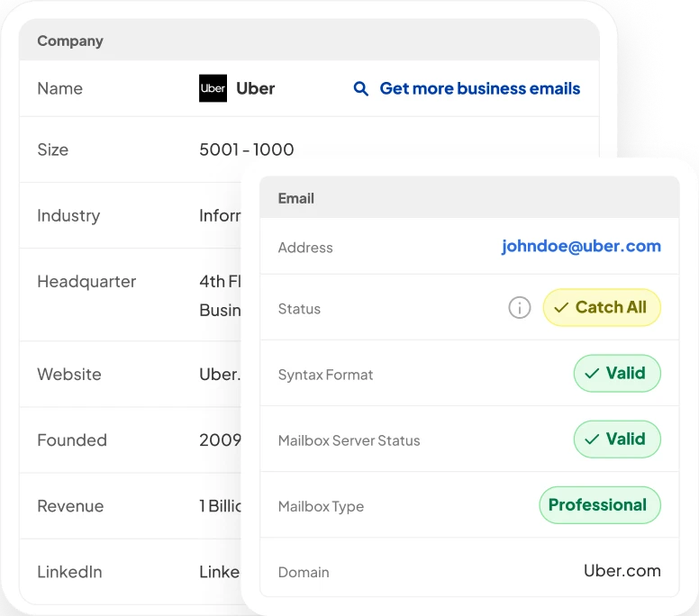Select the company size 5001 - 1000

(247, 149)
